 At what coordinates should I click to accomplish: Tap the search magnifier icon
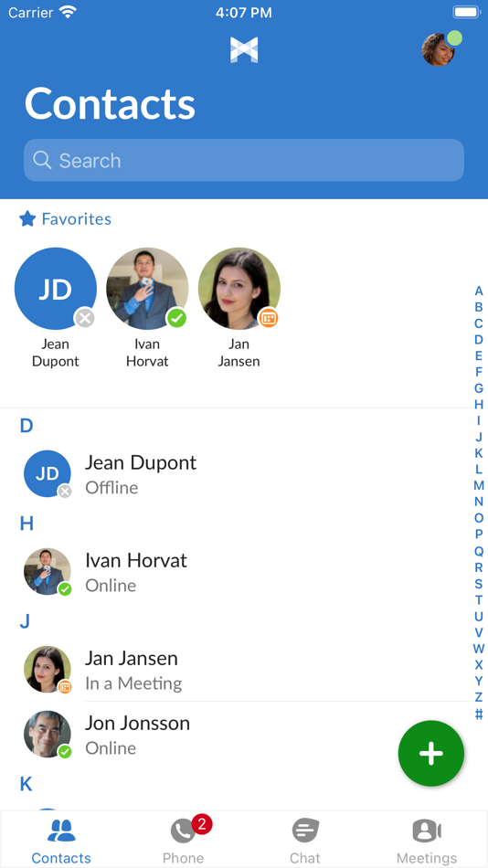coord(42,160)
